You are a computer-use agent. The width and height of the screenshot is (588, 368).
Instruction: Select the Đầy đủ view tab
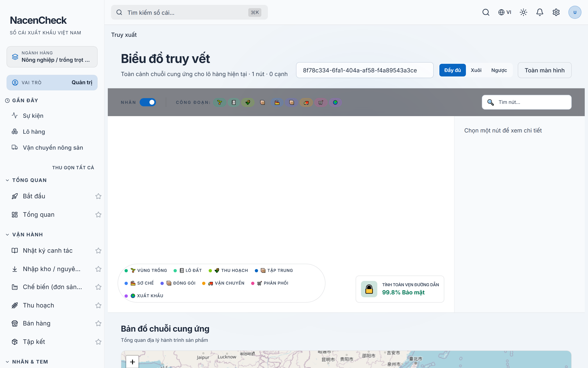452,70
